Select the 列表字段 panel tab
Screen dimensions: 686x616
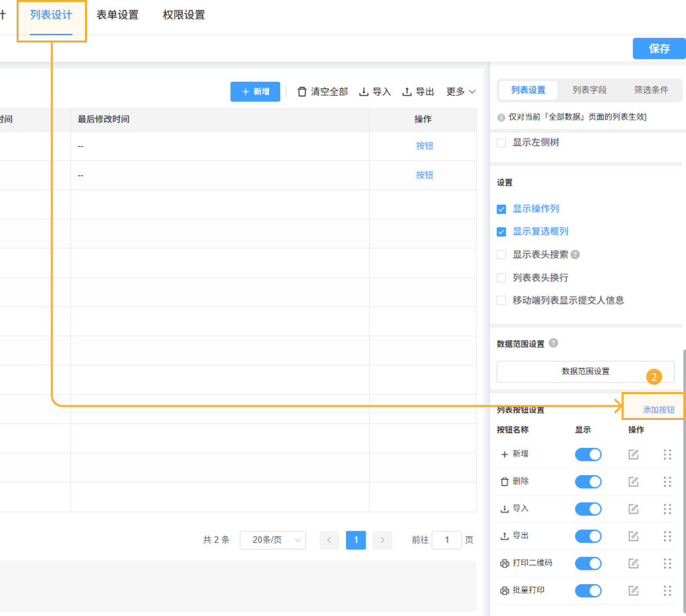(589, 90)
